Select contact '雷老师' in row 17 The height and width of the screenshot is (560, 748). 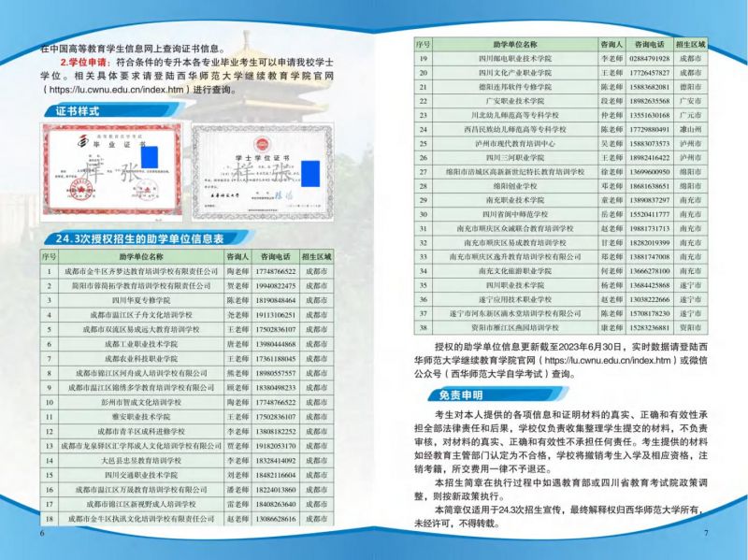pos(237,504)
